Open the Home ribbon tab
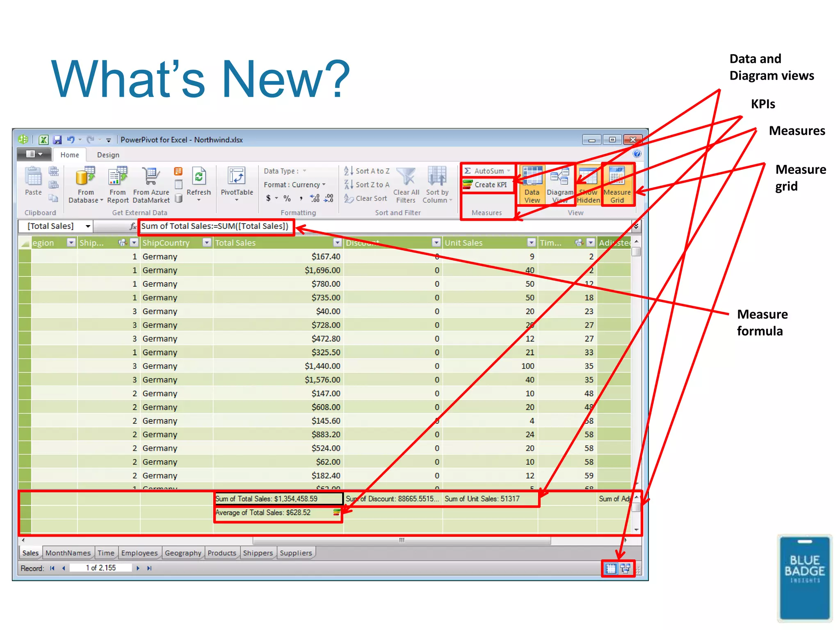Image resolution: width=840 pixels, height=630 pixels. point(70,155)
